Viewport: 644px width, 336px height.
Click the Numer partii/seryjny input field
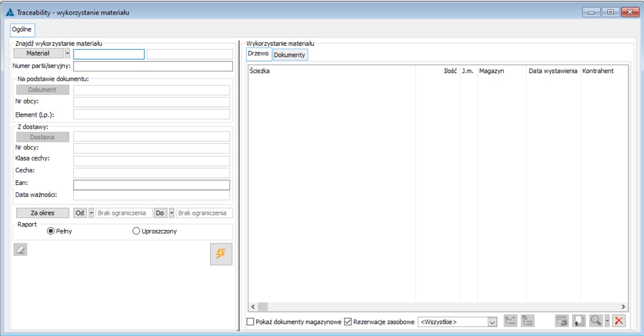(153, 66)
